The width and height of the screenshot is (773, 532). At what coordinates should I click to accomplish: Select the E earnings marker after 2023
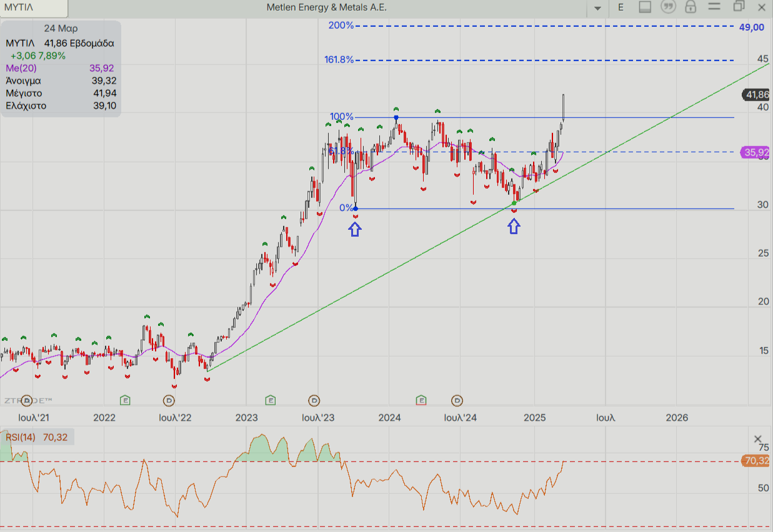coord(270,400)
